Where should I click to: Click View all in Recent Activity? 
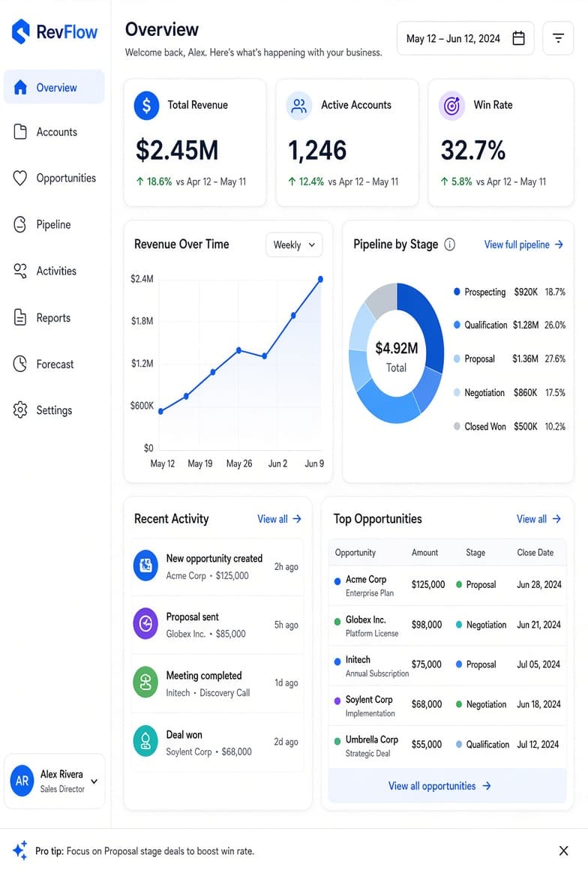coord(280,519)
